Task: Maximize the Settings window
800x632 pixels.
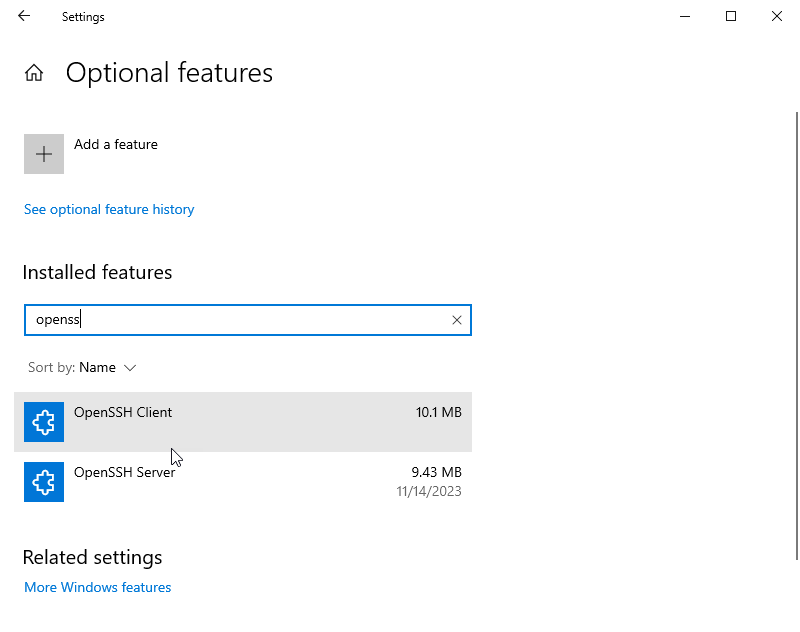Action: coord(731,16)
